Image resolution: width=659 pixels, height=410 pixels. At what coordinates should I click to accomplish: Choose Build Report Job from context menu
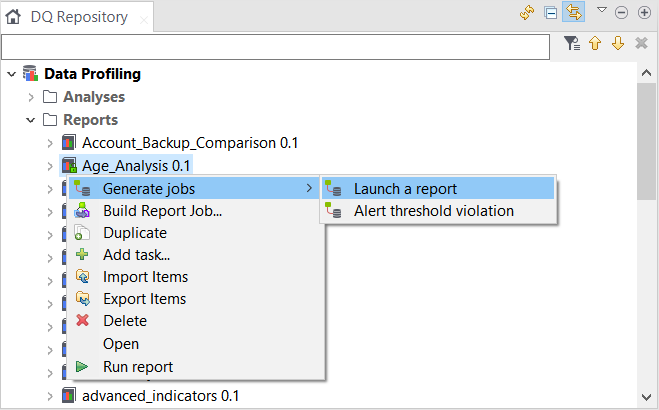point(162,211)
